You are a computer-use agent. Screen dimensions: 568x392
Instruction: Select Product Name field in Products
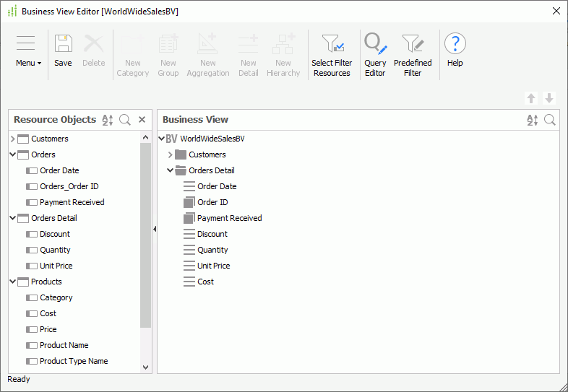64,345
